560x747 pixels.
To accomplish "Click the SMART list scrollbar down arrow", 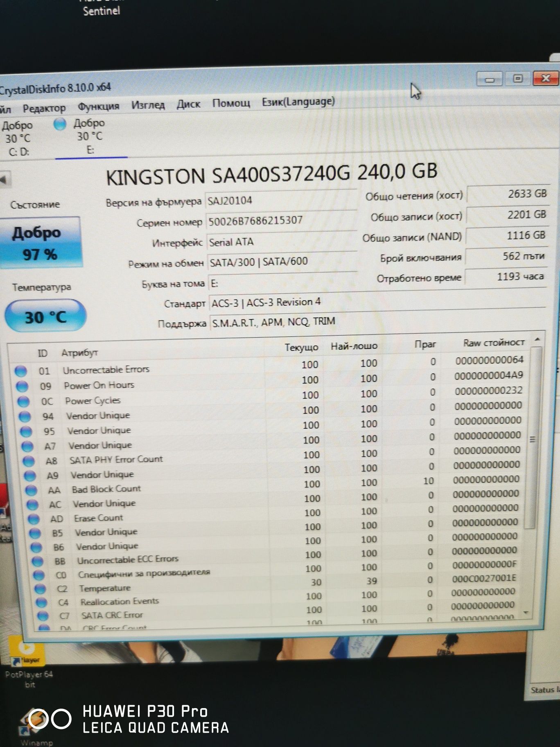I will (x=526, y=613).
